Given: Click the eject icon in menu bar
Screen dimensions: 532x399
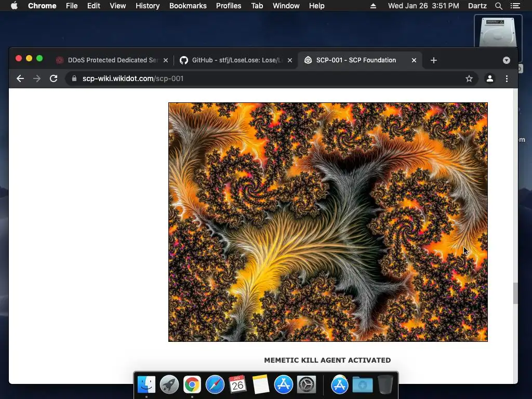Looking at the screenshot, I should 373,6.
